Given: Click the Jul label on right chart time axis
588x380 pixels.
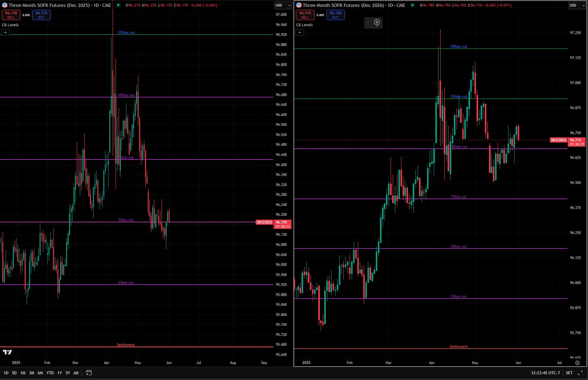Looking at the screenshot, I should (x=559, y=363).
